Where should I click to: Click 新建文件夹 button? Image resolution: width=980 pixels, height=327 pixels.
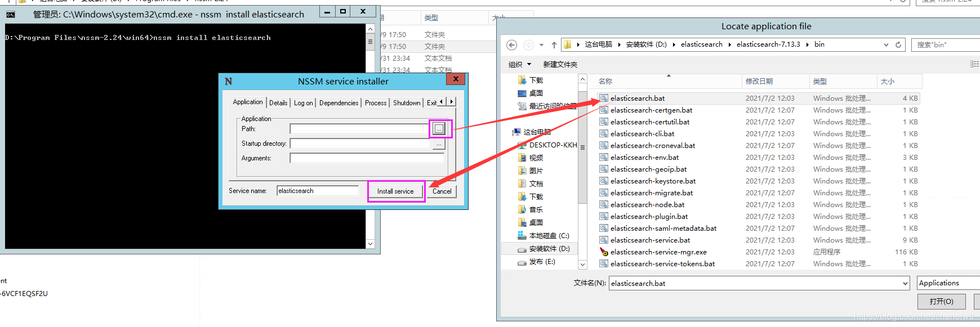[x=560, y=65]
